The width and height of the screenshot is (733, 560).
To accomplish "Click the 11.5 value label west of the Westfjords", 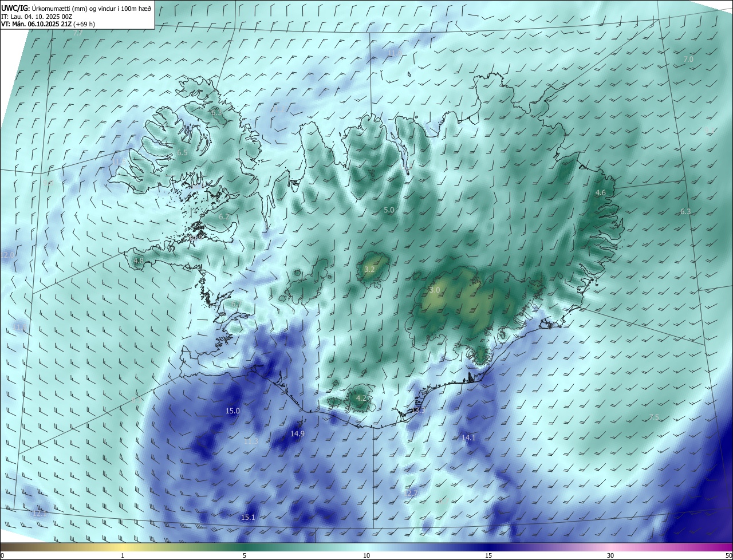I will (119, 161).
